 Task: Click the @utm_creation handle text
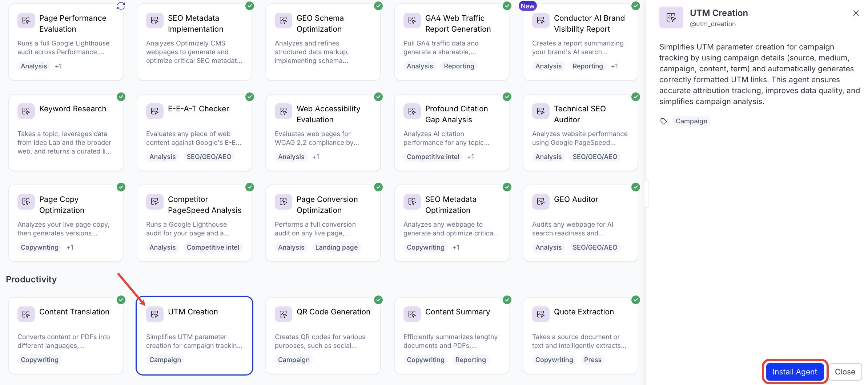(713, 24)
